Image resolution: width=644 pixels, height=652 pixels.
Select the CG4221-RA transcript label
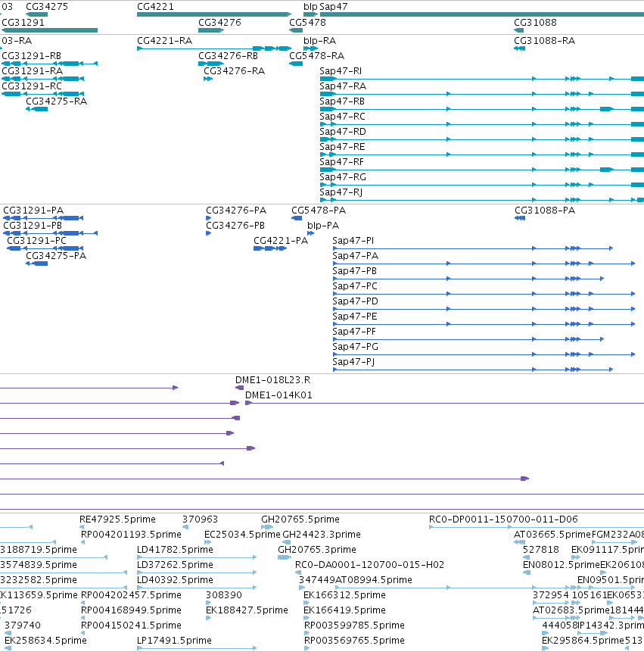pos(164,41)
